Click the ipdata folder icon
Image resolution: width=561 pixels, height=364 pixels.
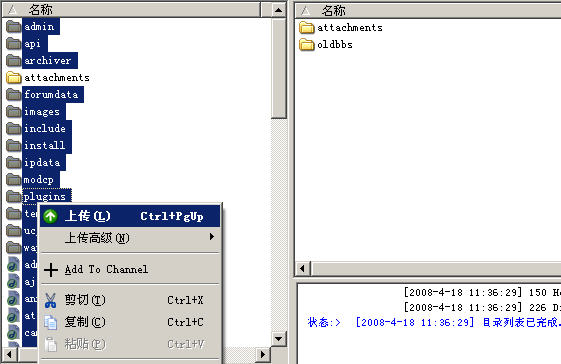click(x=14, y=162)
